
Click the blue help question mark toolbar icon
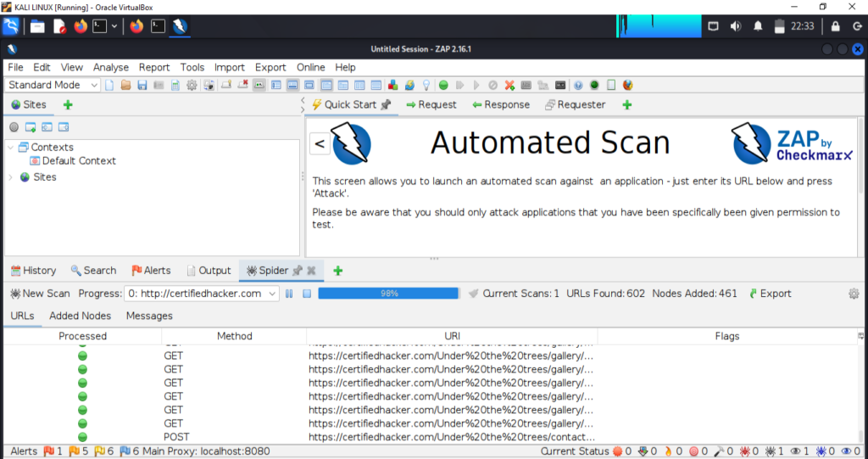(578, 86)
